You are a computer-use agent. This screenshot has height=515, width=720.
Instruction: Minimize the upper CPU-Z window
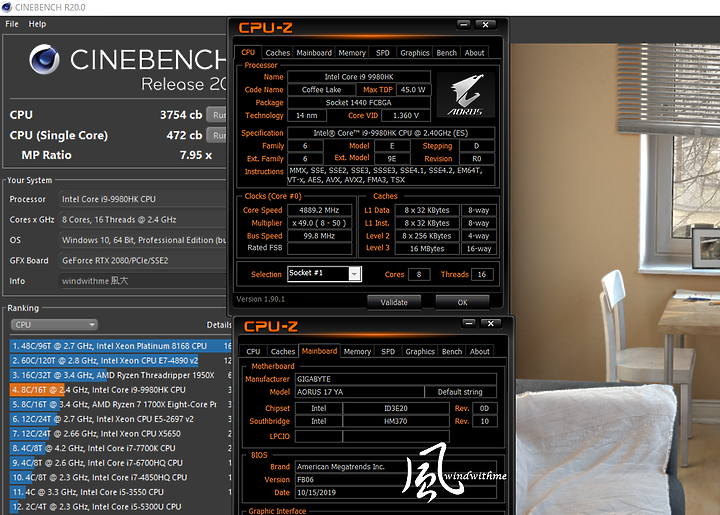(464, 24)
